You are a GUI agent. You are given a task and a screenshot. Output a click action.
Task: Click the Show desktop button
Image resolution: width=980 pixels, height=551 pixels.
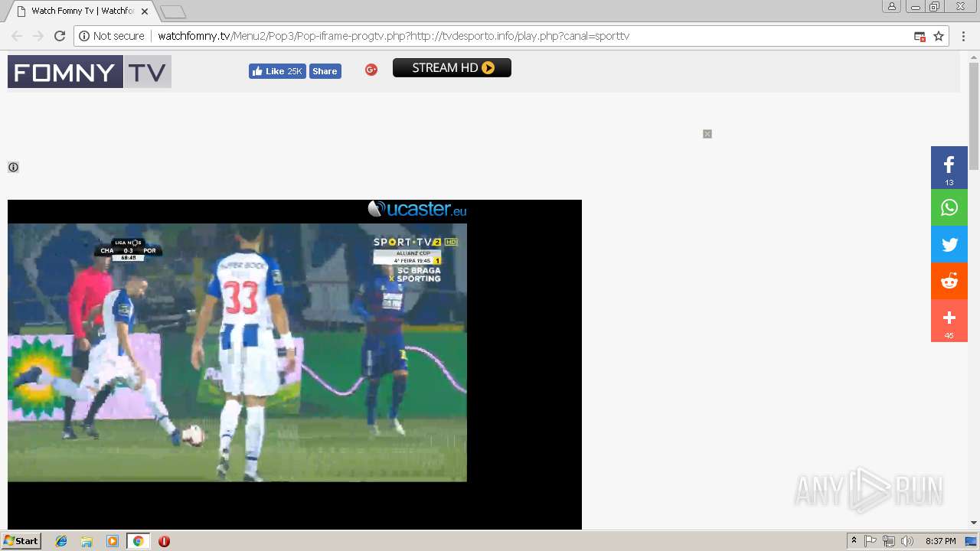point(972,541)
